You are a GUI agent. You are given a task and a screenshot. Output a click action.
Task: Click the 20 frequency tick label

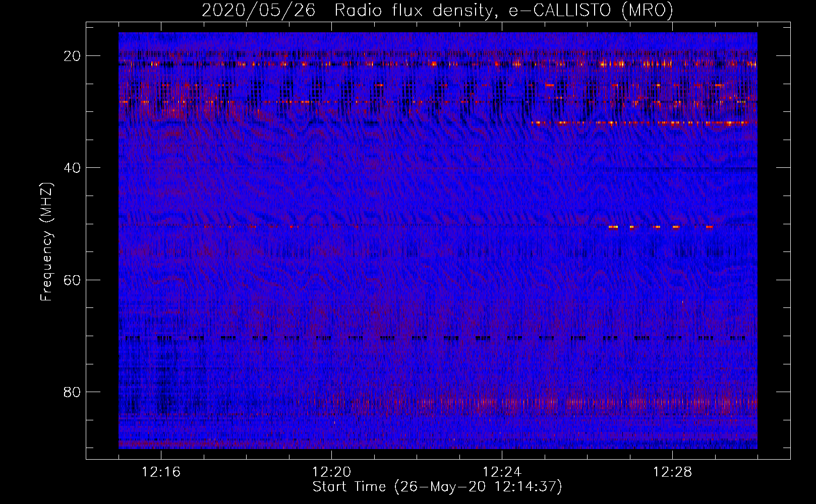(x=72, y=56)
